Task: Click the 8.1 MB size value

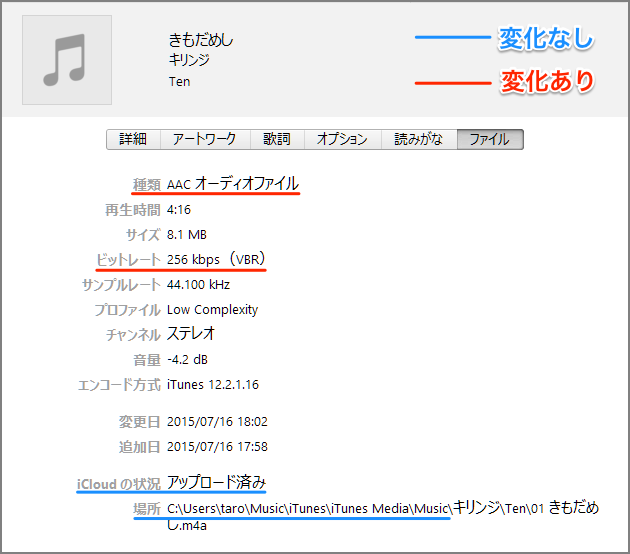Action: pos(187,235)
